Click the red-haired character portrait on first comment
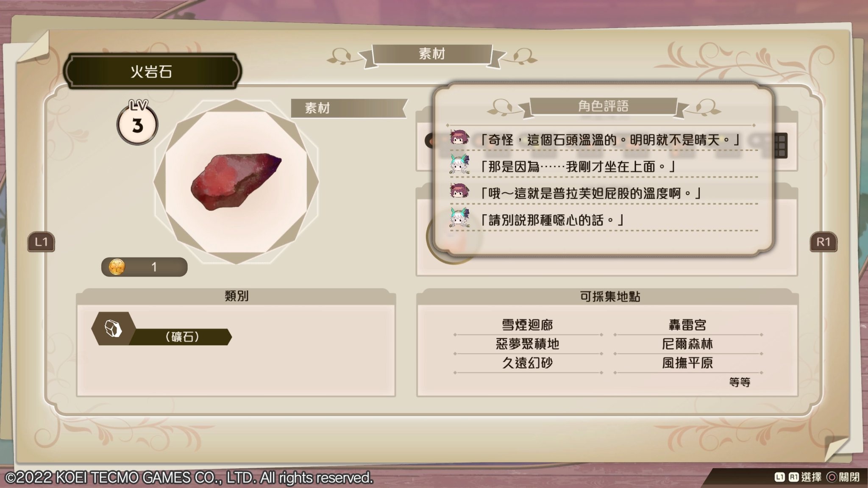This screenshot has width=868, height=488. [459, 139]
